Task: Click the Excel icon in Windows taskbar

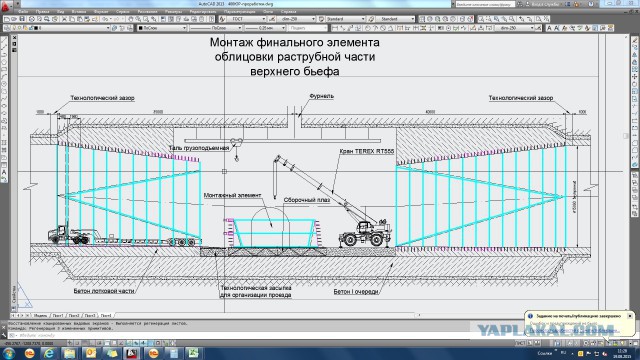Action: click(x=193, y=353)
